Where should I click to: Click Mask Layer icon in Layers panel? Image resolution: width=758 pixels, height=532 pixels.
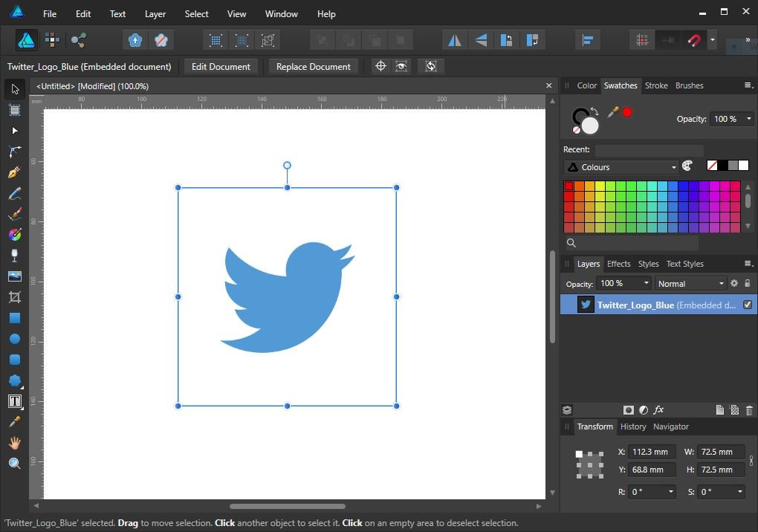(628, 410)
